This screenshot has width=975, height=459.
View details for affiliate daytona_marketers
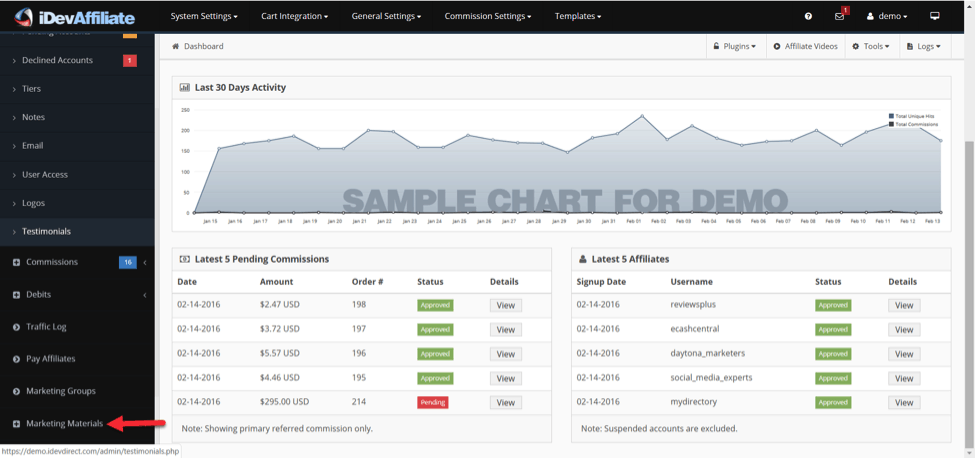[x=903, y=354]
